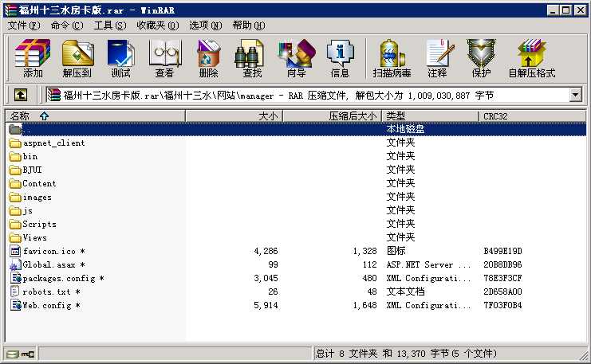This screenshot has width=591, height=364.
Task: Select the Global.asax file
Action: [47, 265]
